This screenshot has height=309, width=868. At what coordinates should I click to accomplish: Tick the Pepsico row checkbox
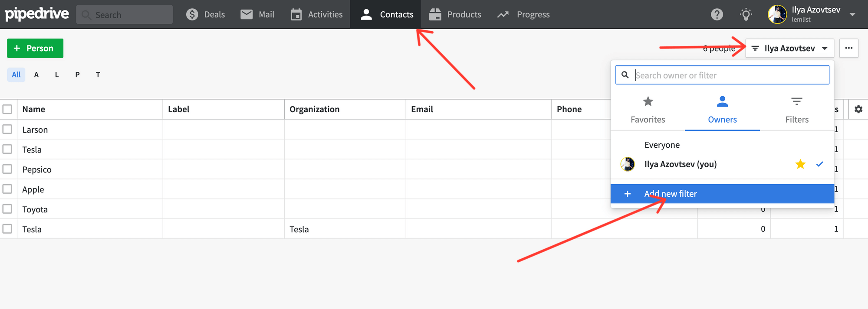pos(7,169)
